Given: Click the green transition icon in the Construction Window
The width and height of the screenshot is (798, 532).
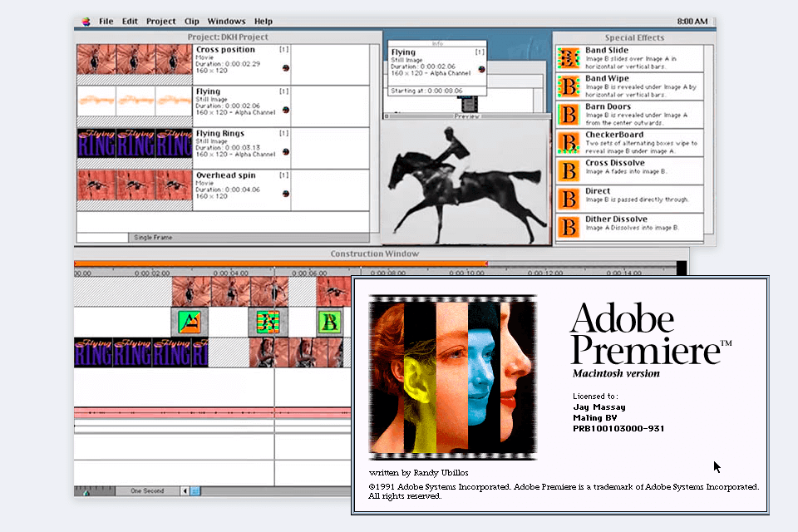Looking at the screenshot, I should pos(328,321).
